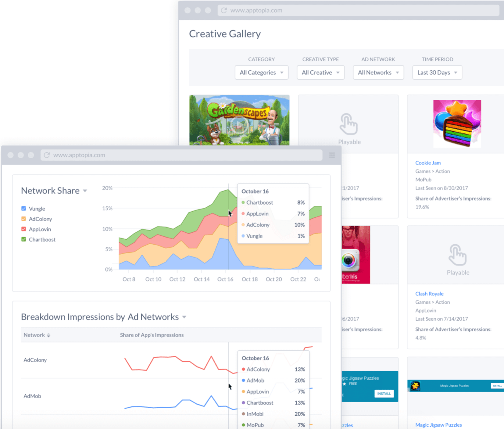Click the 4.8% impressions share value
504x429 pixels.
pyautogui.click(x=421, y=338)
